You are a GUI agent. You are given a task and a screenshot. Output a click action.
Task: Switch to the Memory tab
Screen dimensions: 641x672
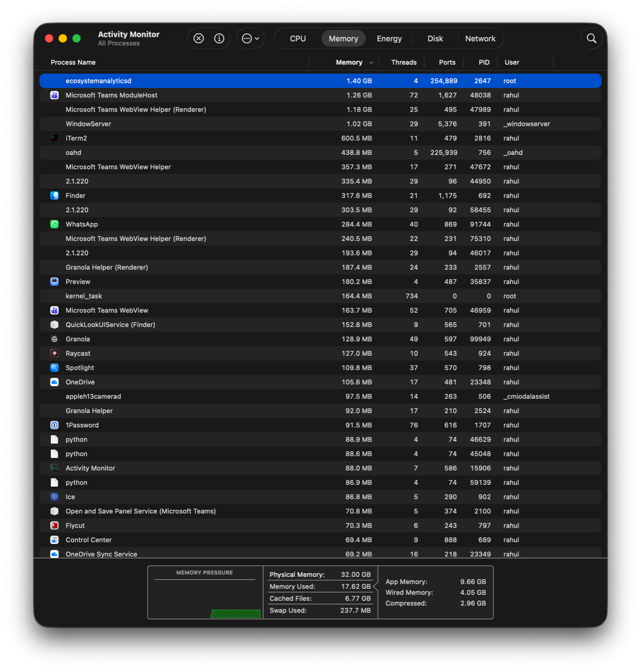(x=344, y=38)
